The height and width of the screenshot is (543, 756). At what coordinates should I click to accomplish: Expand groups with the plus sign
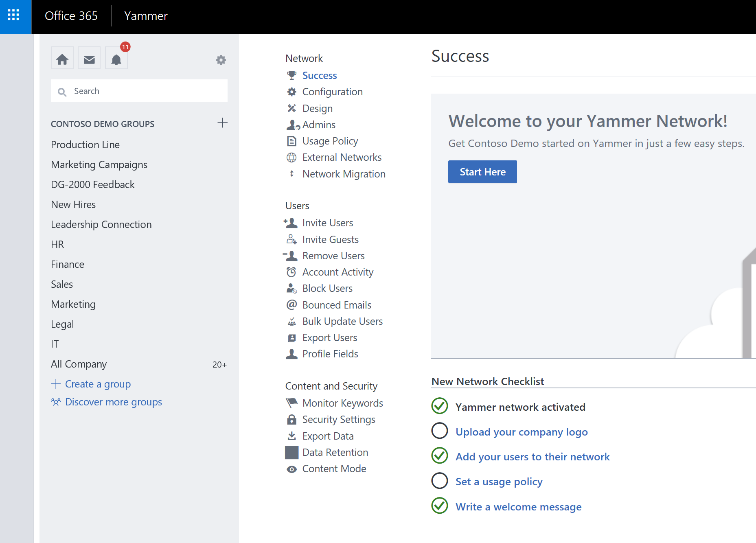click(223, 123)
